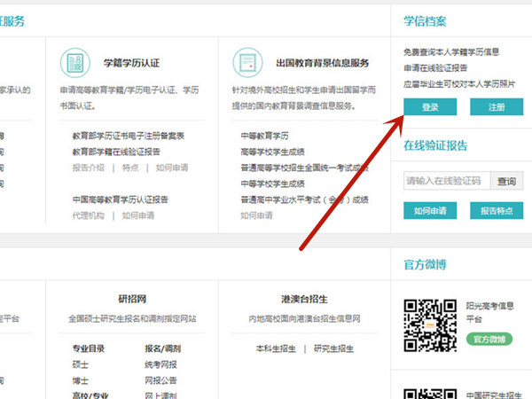Open the 如何申请 button under 在线验证报告
This screenshot has width=532, height=399.
point(430,211)
